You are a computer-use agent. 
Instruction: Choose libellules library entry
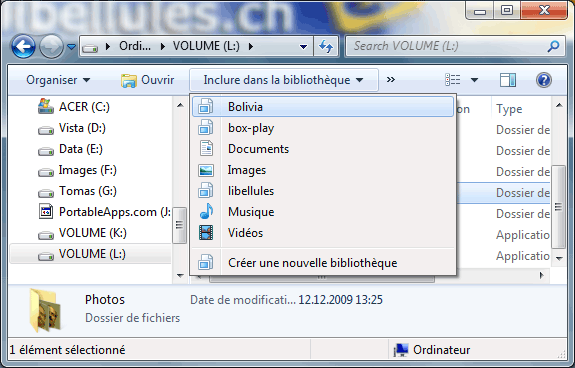point(323,191)
